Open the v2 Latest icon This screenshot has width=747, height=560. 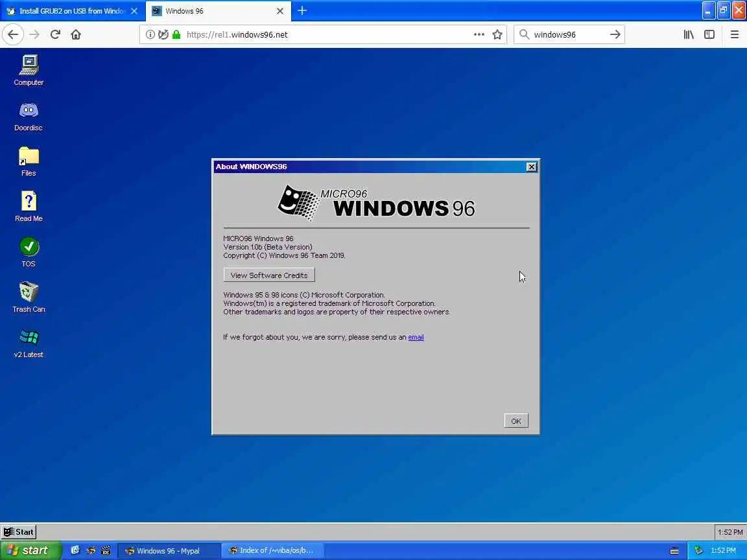point(29,342)
